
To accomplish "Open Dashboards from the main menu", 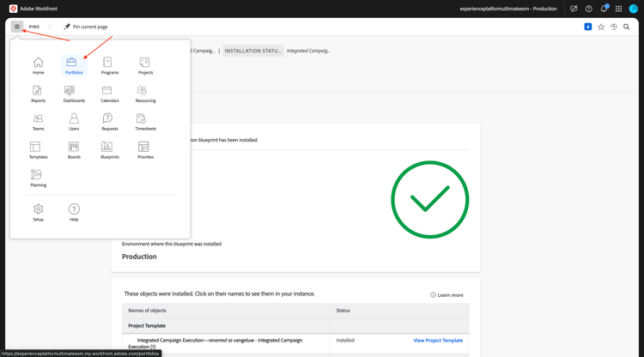I will pyautogui.click(x=74, y=94).
